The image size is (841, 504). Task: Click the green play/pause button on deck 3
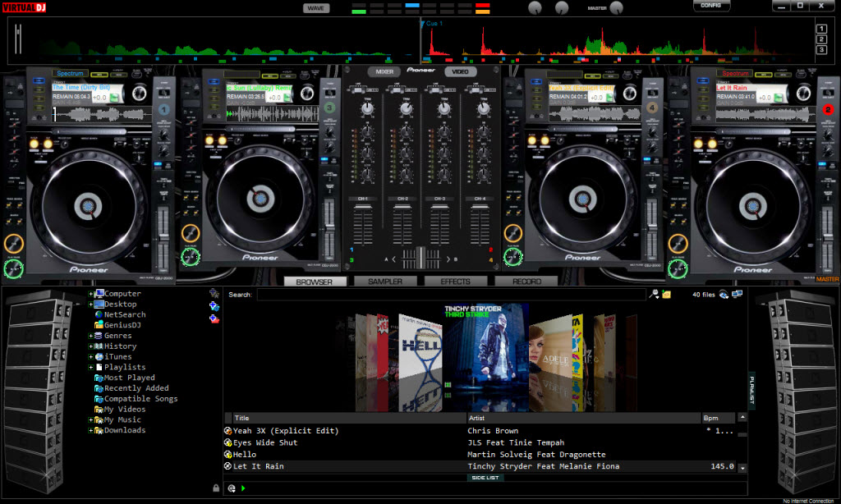[191, 258]
